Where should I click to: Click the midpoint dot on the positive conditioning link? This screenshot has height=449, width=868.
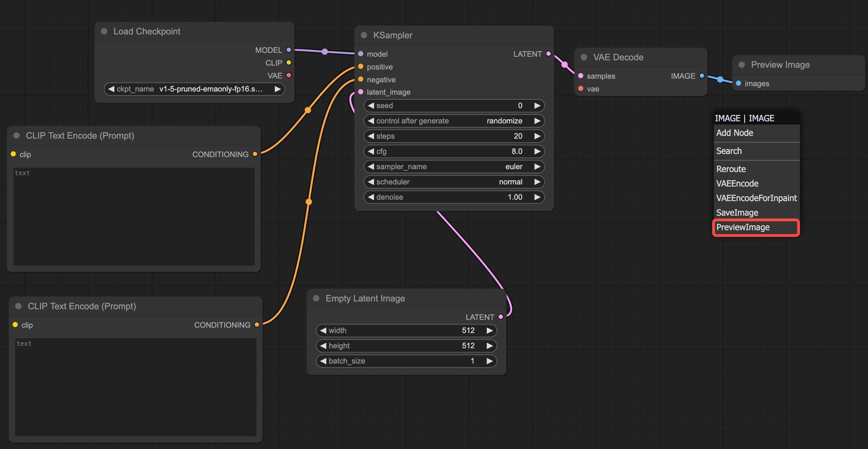[308, 110]
